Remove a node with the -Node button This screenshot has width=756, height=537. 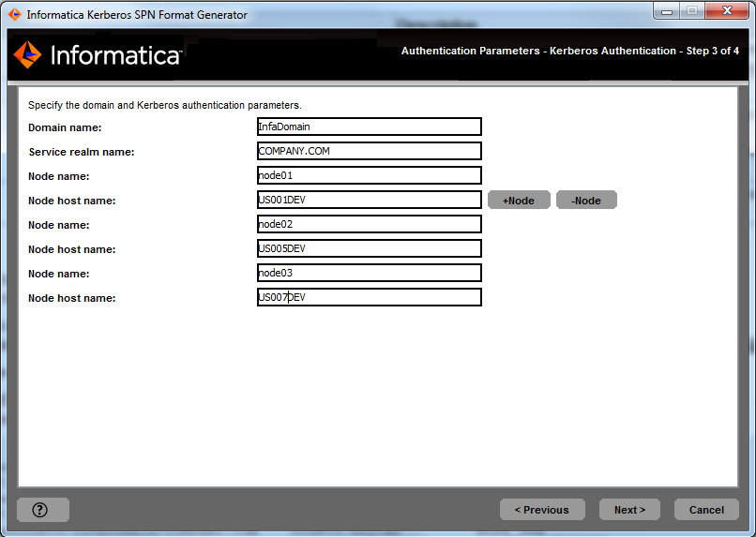pyautogui.click(x=586, y=201)
